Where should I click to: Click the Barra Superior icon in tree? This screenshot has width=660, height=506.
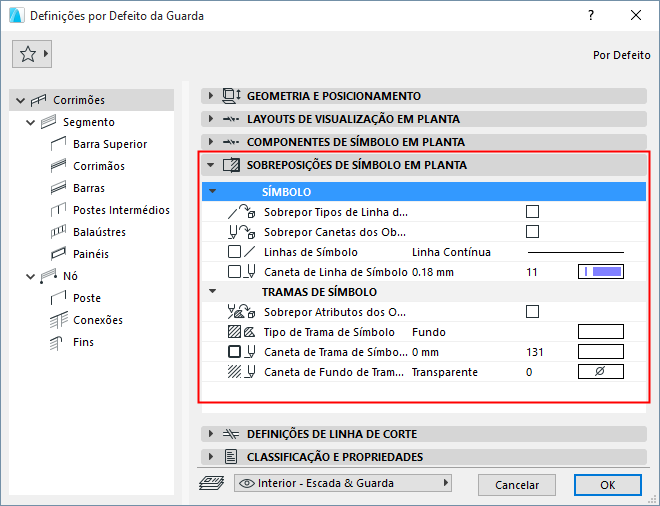click(57, 144)
